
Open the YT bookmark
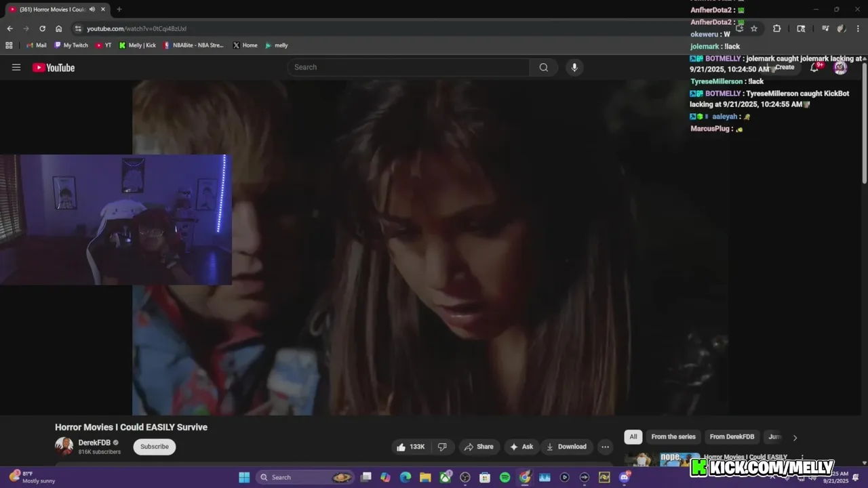104,45
